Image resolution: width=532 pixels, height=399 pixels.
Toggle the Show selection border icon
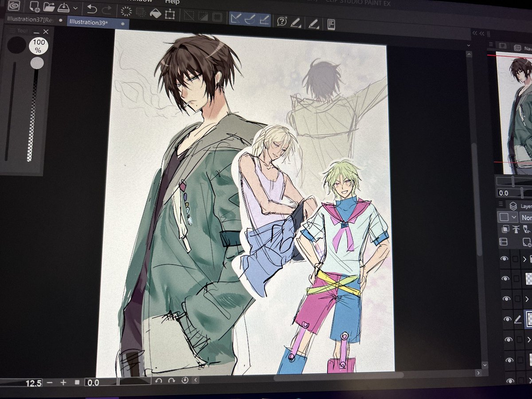coord(217,18)
